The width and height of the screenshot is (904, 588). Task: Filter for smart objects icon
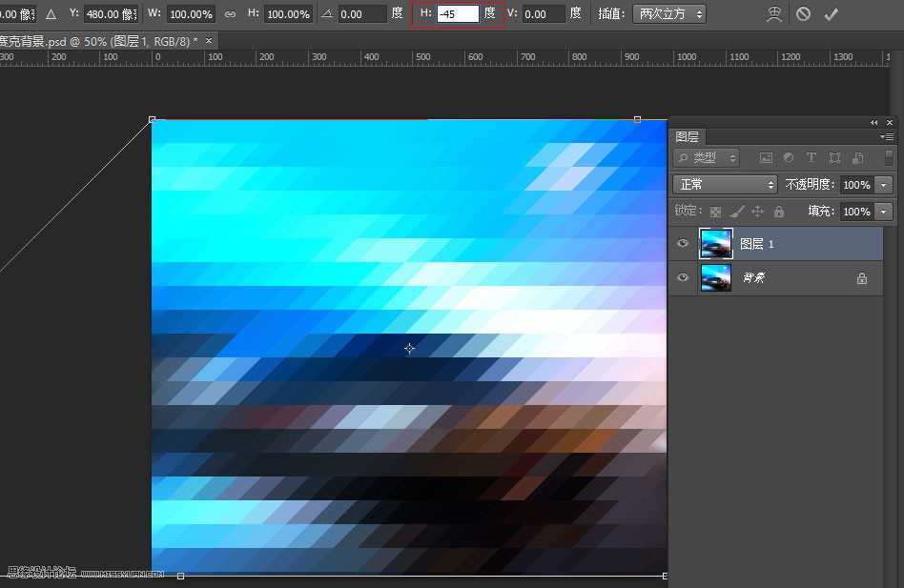858,158
